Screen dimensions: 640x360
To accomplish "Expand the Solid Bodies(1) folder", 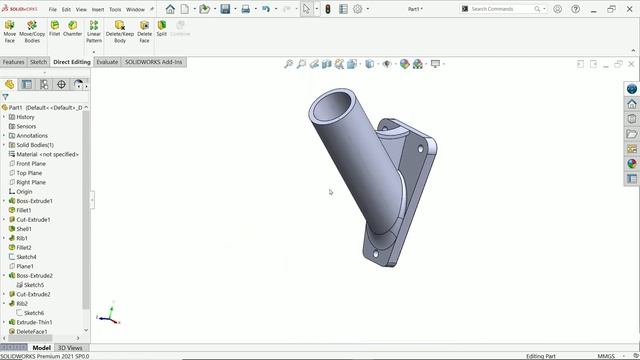I will [4, 145].
